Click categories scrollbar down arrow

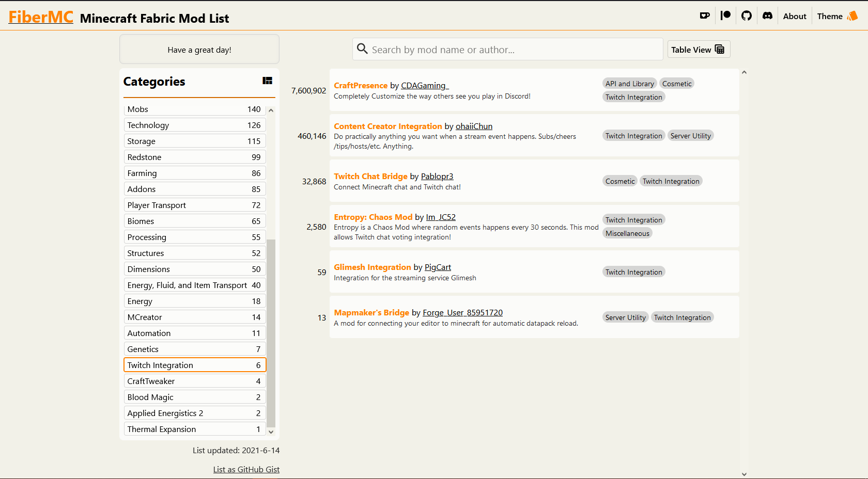click(x=271, y=432)
